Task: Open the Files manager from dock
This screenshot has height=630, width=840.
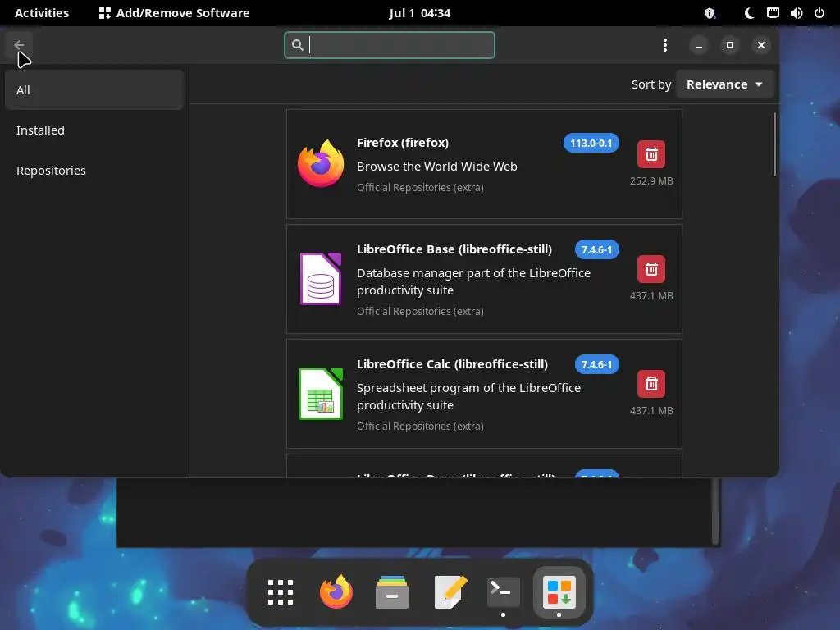Action: coord(392,592)
